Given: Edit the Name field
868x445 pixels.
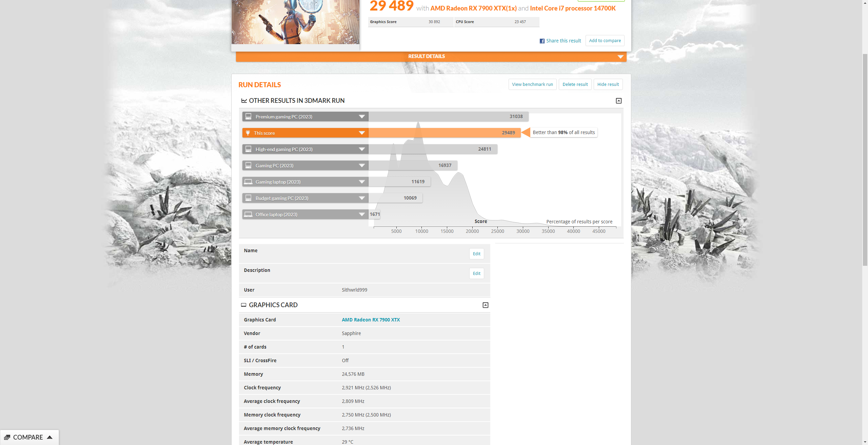Looking at the screenshot, I should (476, 254).
